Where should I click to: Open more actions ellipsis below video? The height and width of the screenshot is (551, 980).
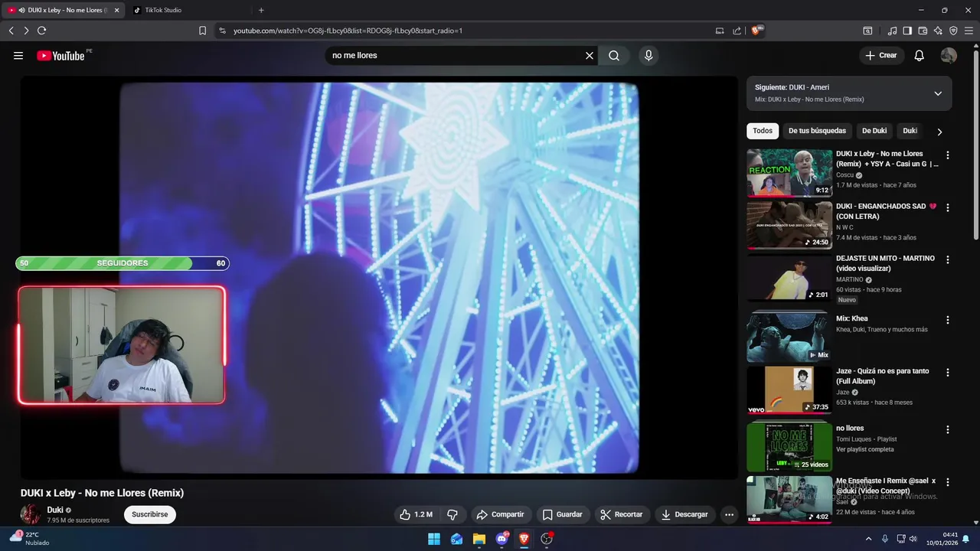tap(730, 514)
